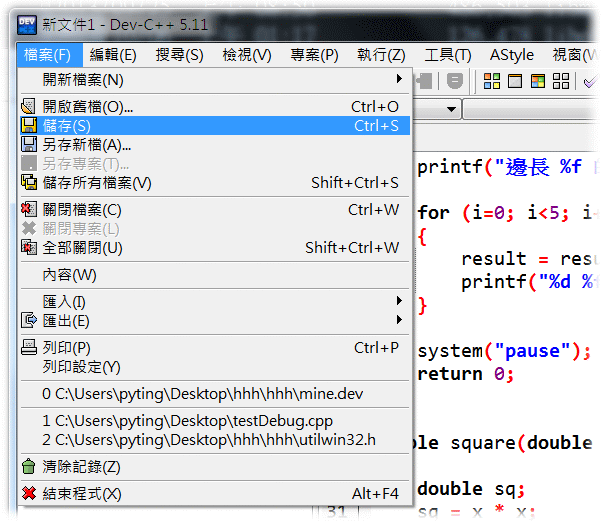Click the yellow floppy save icon
The image size is (601, 521).
pyautogui.click(x=29, y=125)
